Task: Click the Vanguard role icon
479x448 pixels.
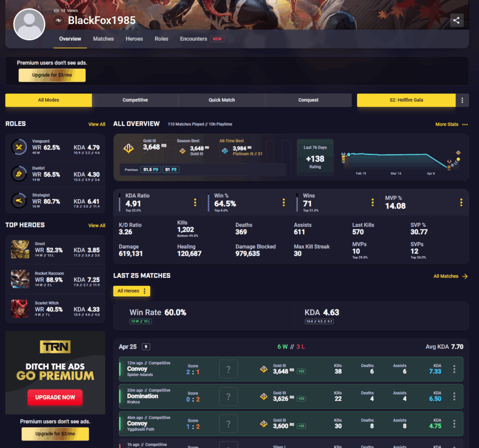Action: [x=19, y=147]
